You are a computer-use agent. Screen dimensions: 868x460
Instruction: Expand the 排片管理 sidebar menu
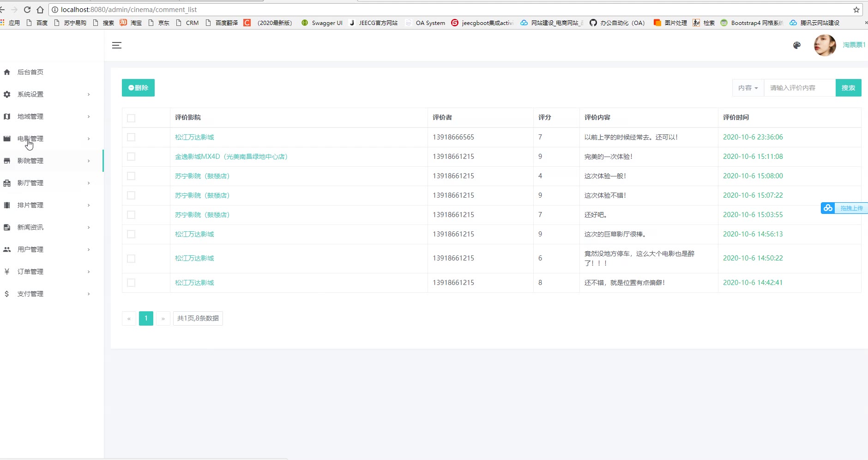30,205
